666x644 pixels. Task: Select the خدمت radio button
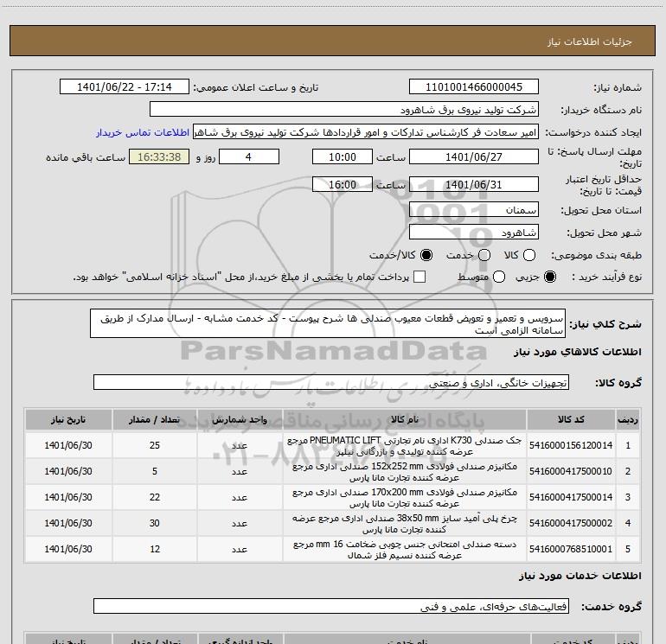click(x=484, y=255)
